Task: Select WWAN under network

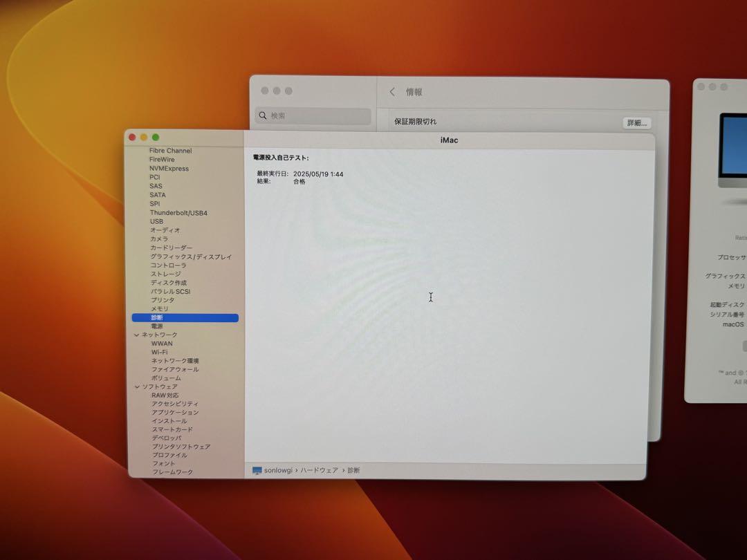Action: [x=161, y=344]
